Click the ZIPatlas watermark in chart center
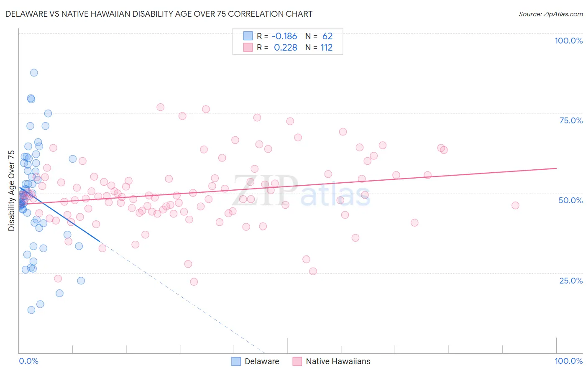Viewport: 588px width, 373px height. coord(301,191)
